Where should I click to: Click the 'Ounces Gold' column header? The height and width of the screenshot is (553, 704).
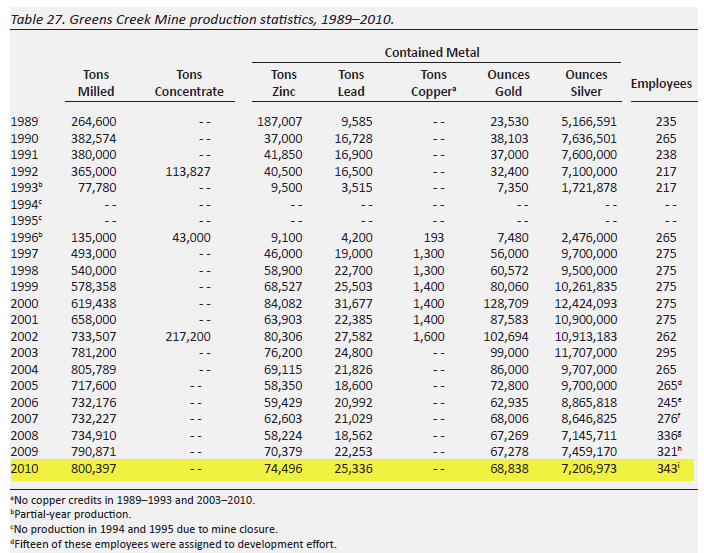tap(509, 83)
